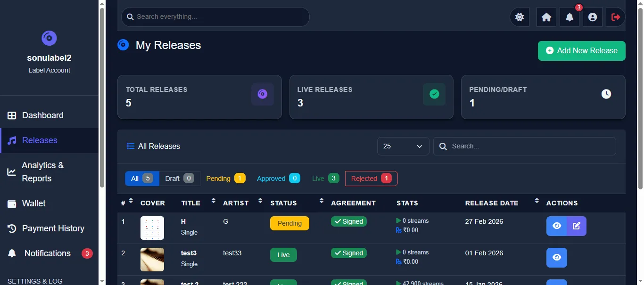This screenshot has height=285, width=644.
Task: Go home via the house icon
Action: click(546, 17)
